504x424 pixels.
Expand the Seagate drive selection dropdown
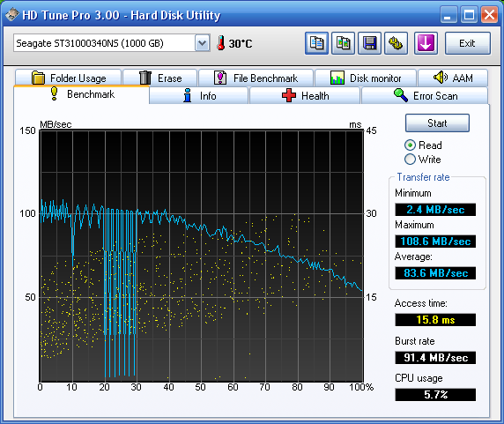point(202,43)
